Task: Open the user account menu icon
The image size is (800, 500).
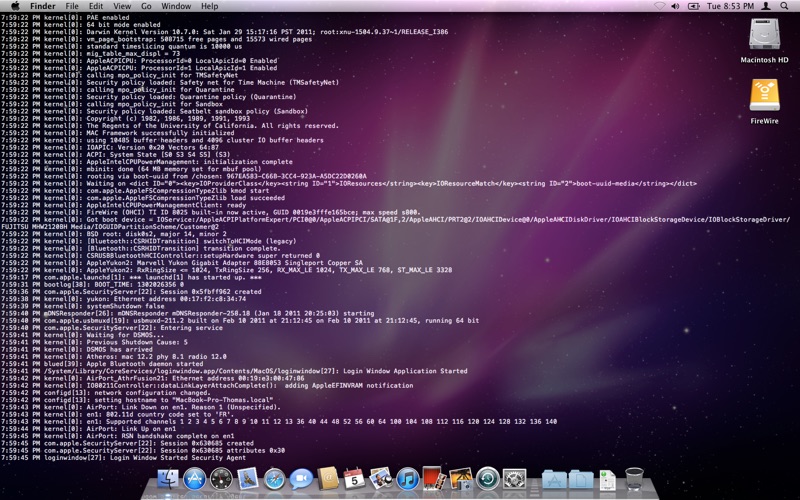Action: (766, 6)
